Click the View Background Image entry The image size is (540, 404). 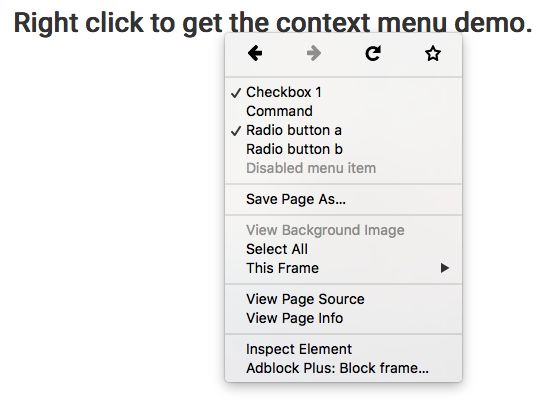point(343,230)
